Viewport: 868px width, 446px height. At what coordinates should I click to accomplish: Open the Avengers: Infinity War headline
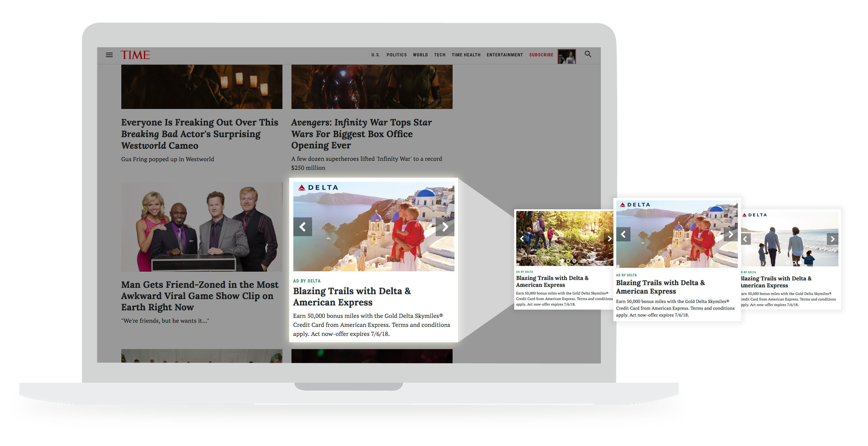pos(361,134)
